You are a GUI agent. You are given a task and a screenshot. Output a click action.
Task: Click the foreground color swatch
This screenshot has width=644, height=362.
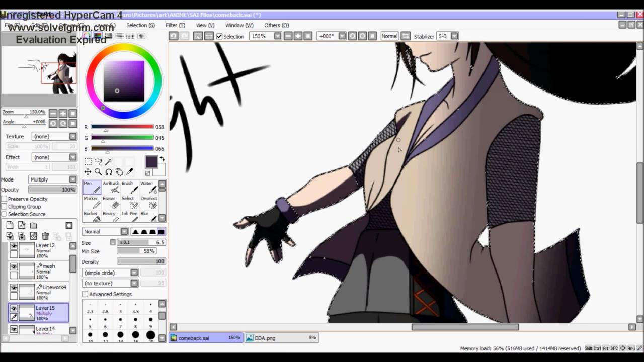pos(151,162)
